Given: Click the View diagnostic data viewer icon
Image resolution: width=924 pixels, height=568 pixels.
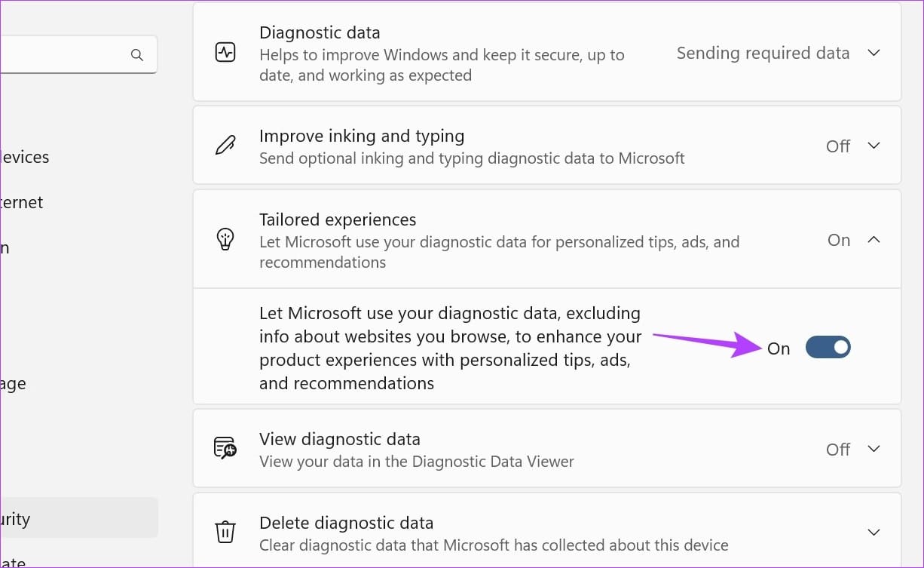Looking at the screenshot, I should coord(225,449).
